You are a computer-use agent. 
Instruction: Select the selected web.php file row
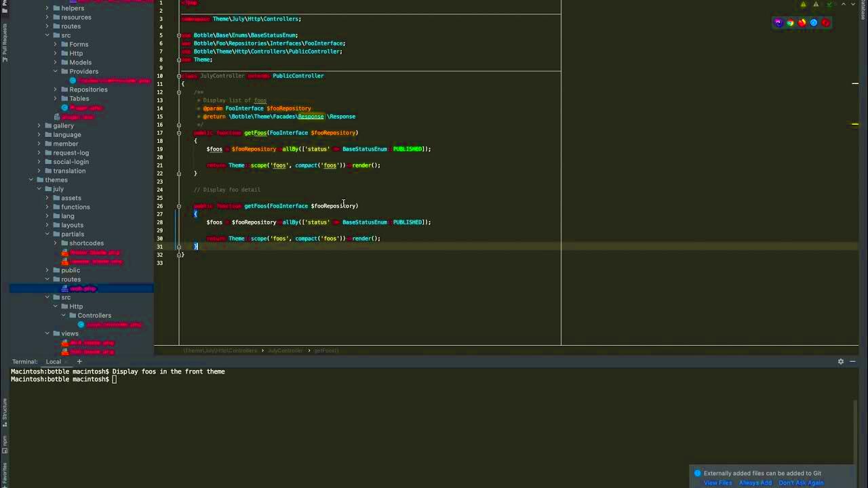point(81,288)
